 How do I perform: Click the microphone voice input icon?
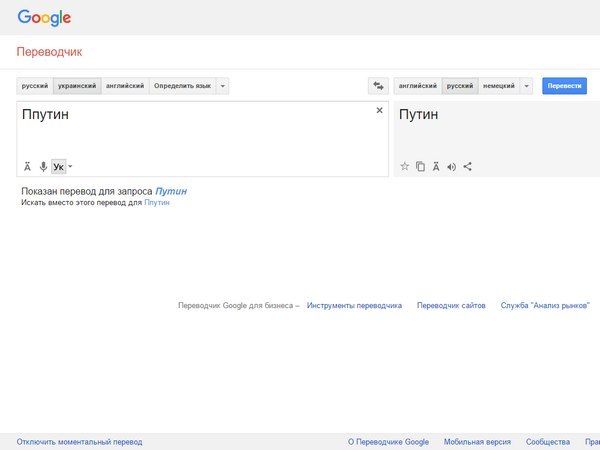click(x=43, y=166)
